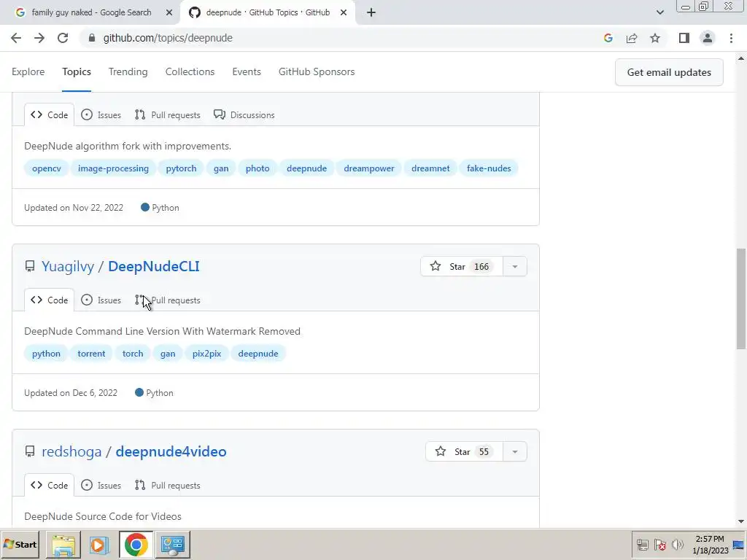
Task: Select the image-processing topic tag
Action: tap(113, 168)
